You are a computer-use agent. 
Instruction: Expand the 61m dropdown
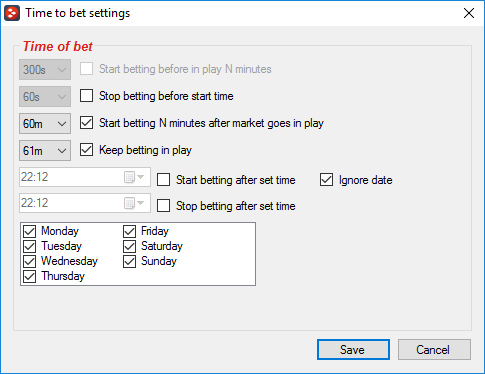tap(45, 151)
